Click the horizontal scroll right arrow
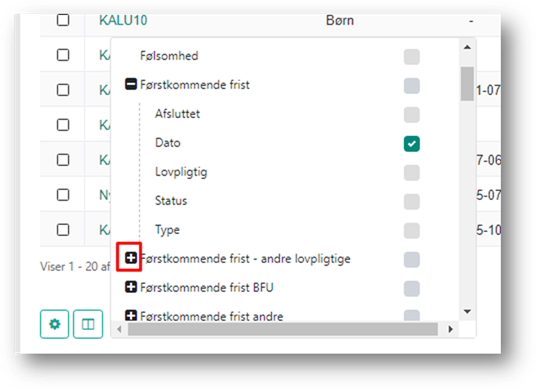536x389 pixels. (x=451, y=329)
